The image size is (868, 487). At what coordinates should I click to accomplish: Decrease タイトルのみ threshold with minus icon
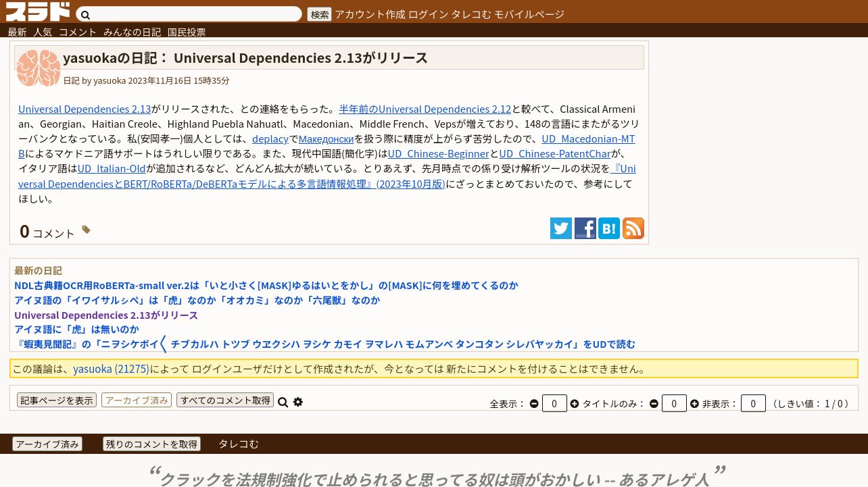(654, 403)
